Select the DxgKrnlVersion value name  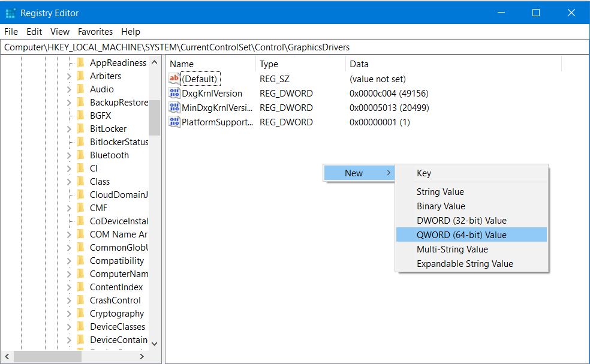pyautogui.click(x=212, y=94)
